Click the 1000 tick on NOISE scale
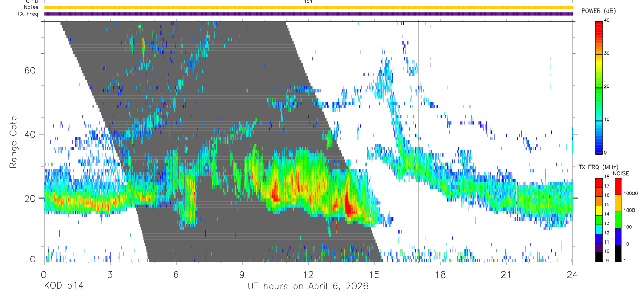Screen dimensions: 644x297 (629, 210)
